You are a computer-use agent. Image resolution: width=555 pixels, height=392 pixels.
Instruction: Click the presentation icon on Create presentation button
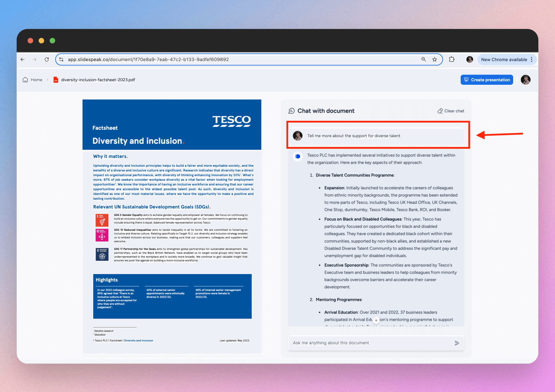(466, 79)
